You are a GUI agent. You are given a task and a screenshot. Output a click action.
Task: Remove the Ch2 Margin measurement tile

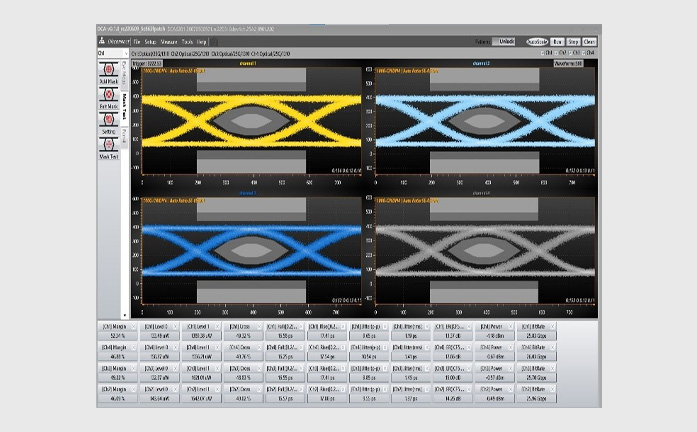point(134,389)
